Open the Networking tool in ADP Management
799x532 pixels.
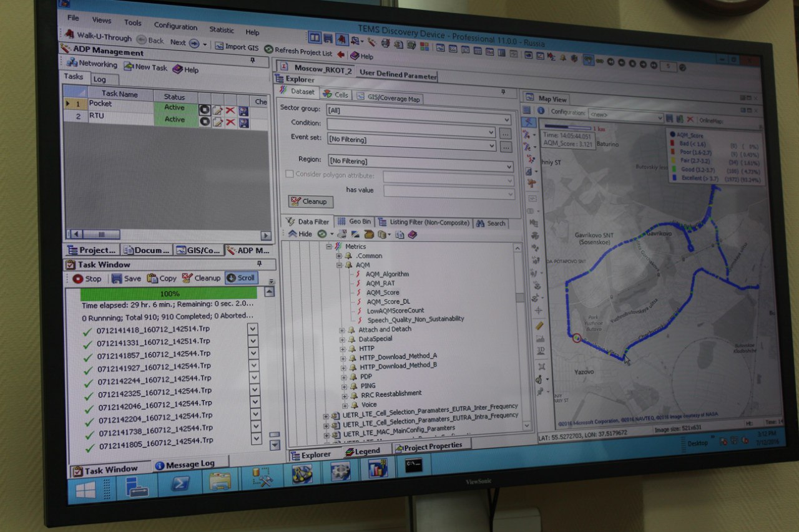point(92,64)
